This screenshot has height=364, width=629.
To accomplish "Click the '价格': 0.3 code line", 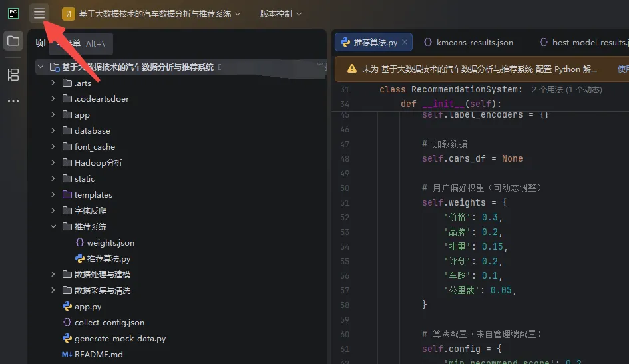I will pos(473,217).
